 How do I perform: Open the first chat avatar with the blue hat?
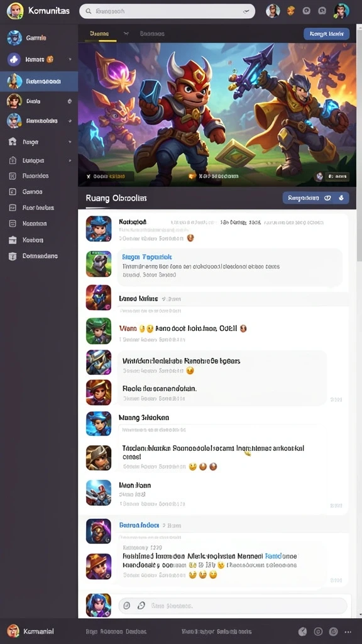tap(99, 229)
